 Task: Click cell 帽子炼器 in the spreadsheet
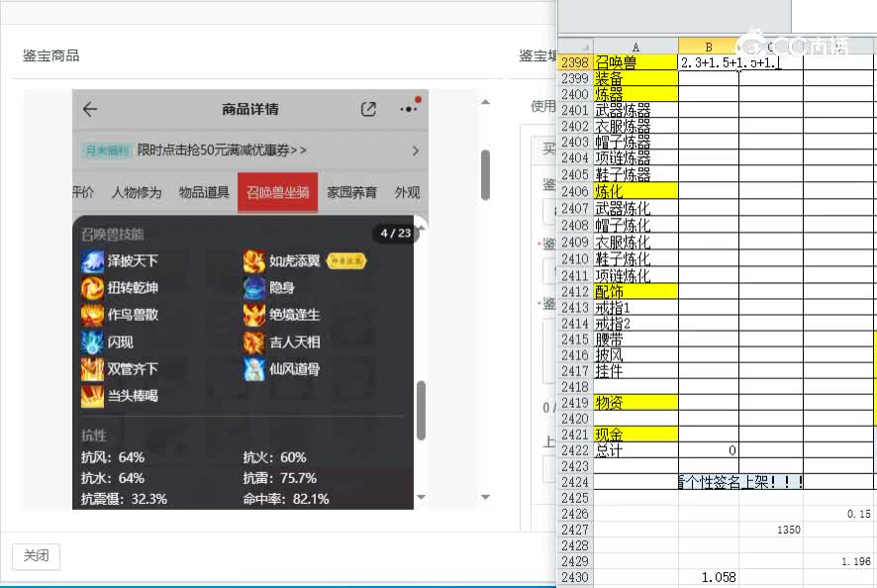click(x=635, y=142)
